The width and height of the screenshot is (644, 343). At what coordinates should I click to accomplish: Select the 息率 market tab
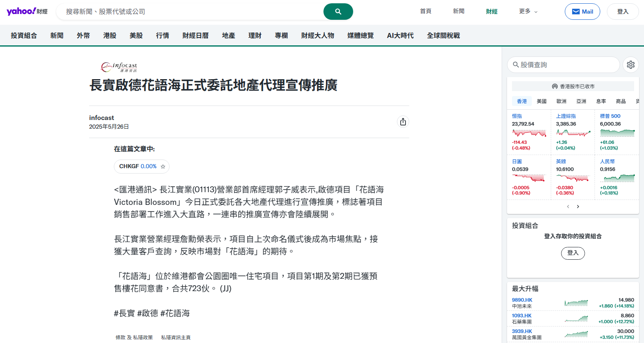pyautogui.click(x=601, y=101)
